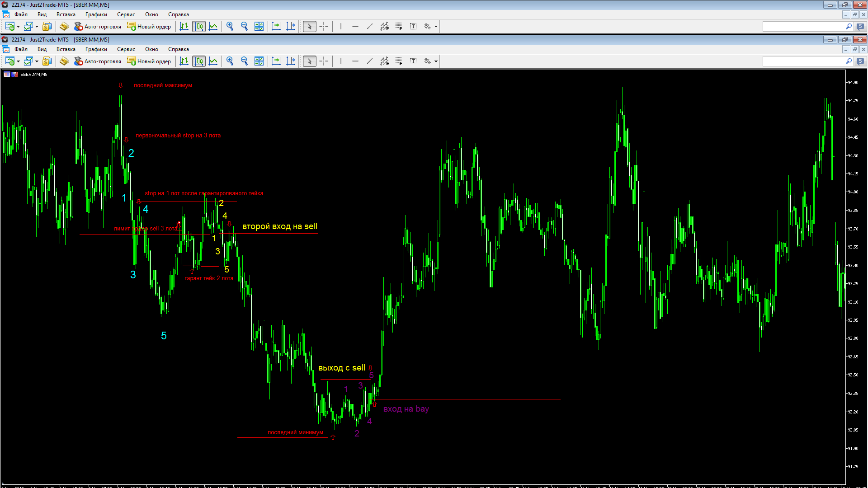Expand profiles dropdown in background window

click(x=37, y=27)
